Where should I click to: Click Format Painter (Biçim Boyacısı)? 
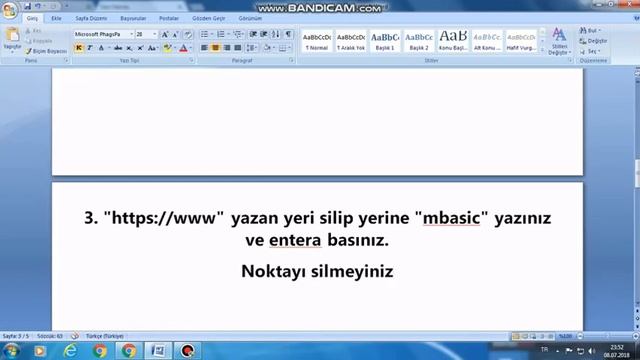point(46,51)
